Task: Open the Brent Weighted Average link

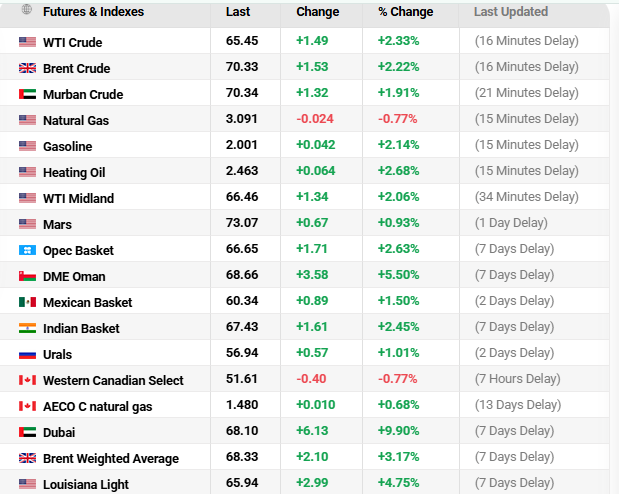Action: click(x=111, y=458)
